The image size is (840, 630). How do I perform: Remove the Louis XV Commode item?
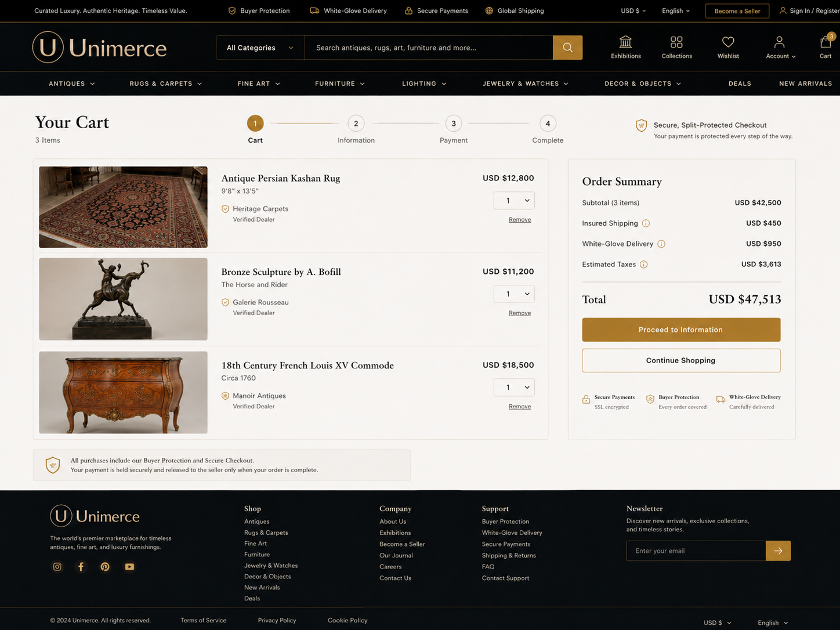pos(520,407)
